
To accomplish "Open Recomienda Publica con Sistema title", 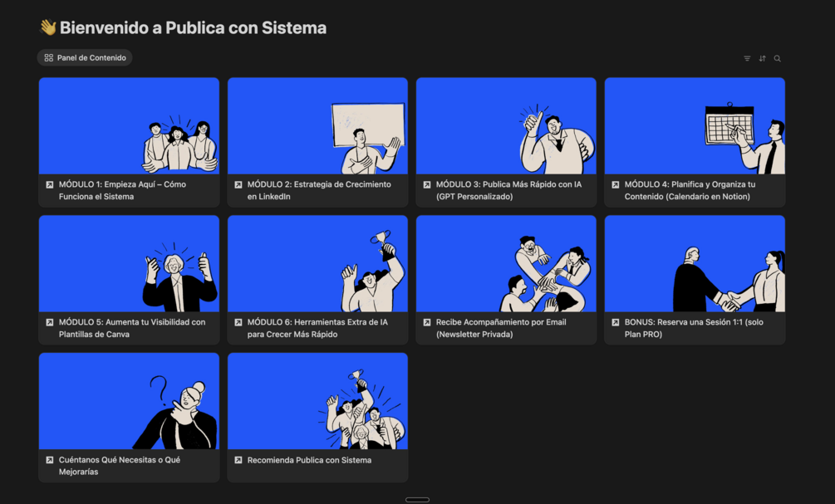I will coord(309,460).
